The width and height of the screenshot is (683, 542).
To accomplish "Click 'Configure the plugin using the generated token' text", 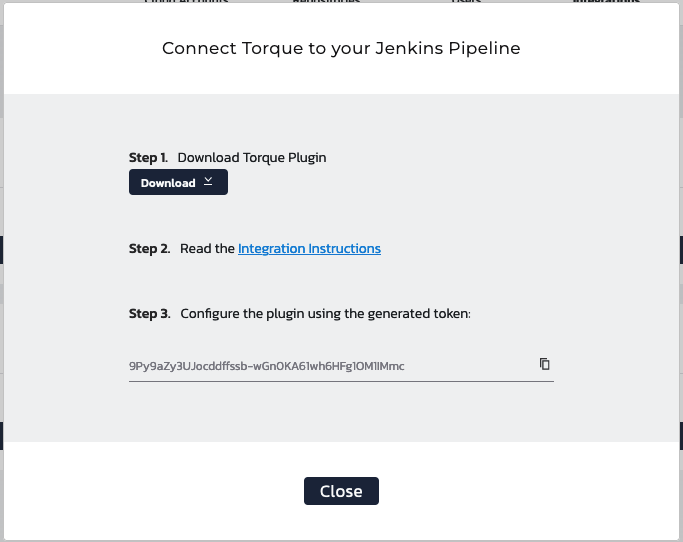I will pos(325,314).
